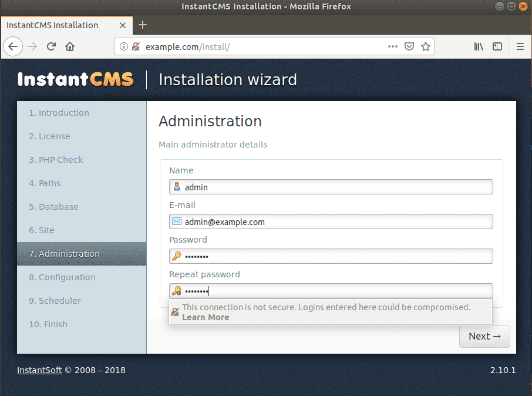Bookmark this page with the star icon
532x396 pixels.
pos(426,46)
